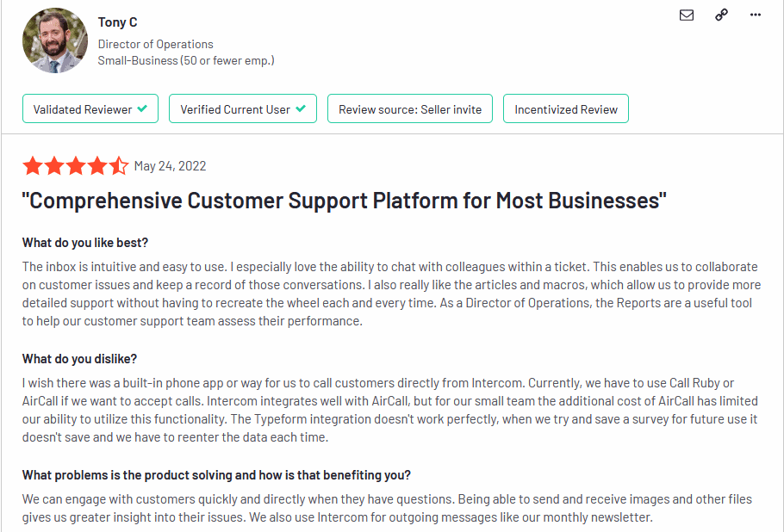Screen dimensions: 784x532
Task: Click the envelope email icon
Action: pyautogui.click(x=687, y=15)
